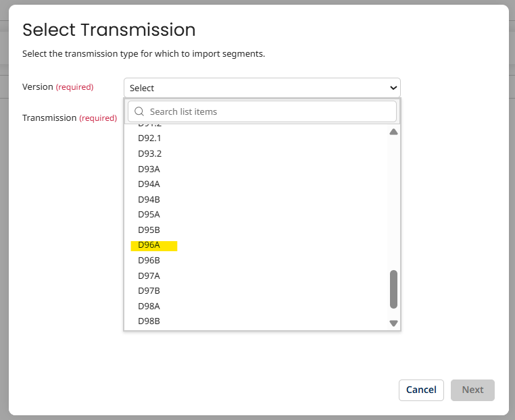Click the scroll down arrow in the list
The width and height of the screenshot is (515, 420).
pos(393,323)
